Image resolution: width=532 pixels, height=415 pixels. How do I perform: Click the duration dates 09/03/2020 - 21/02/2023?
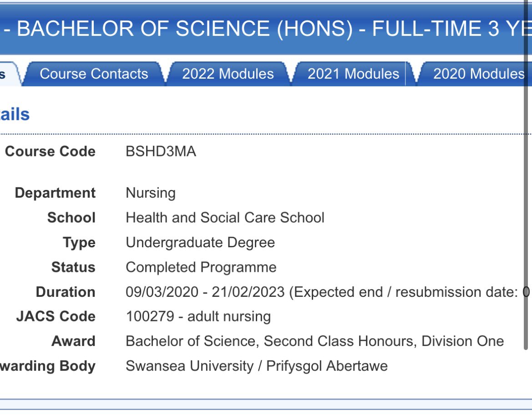pos(205,292)
